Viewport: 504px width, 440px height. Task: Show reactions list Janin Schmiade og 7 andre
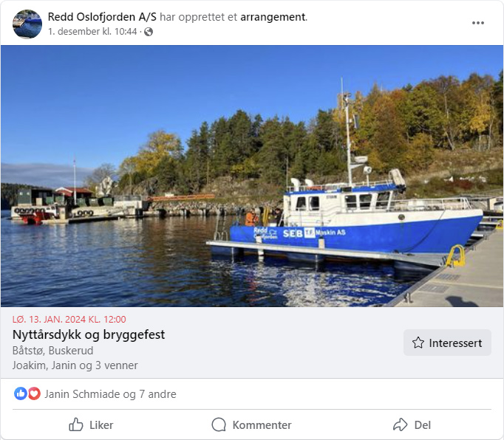110,394
